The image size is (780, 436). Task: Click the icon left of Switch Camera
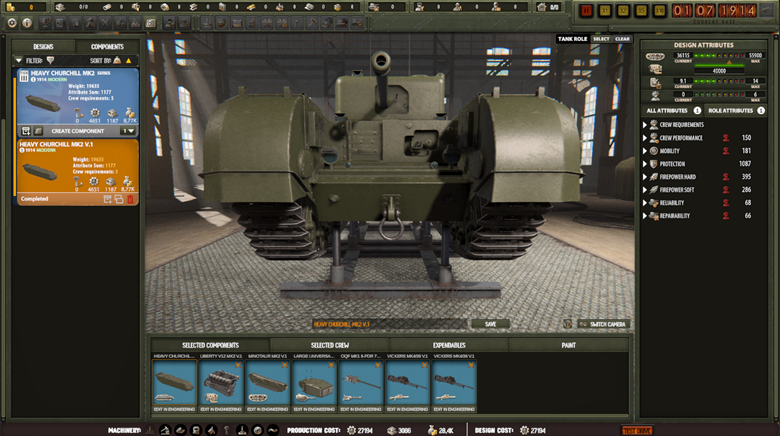(x=568, y=324)
